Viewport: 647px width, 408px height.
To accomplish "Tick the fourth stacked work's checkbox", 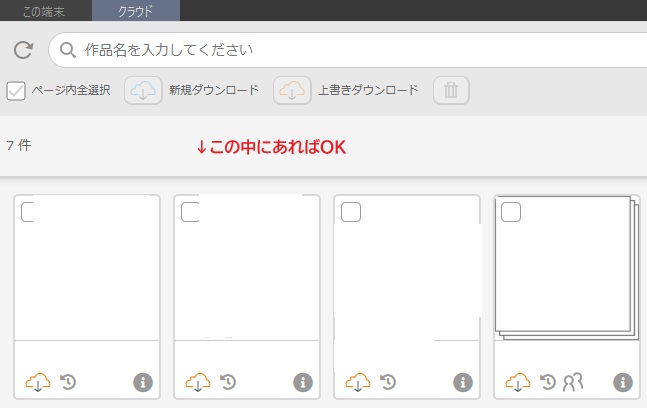I will (510, 211).
